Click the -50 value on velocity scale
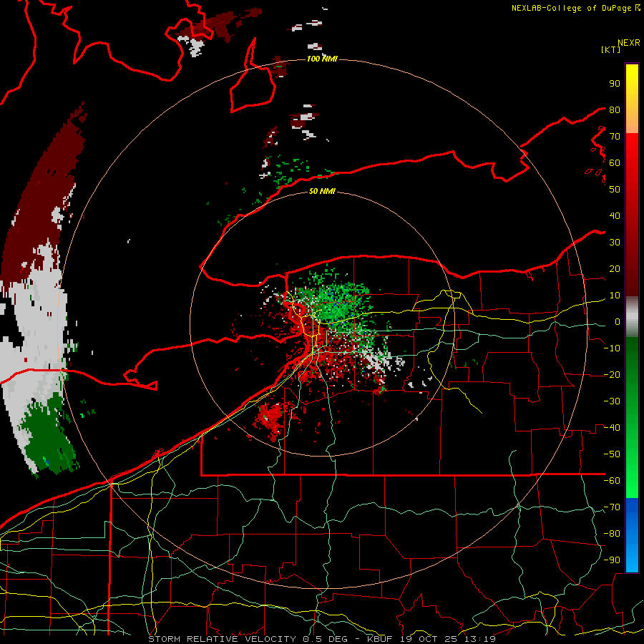Image resolution: width=644 pixels, height=644 pixels. coord(612,454)
